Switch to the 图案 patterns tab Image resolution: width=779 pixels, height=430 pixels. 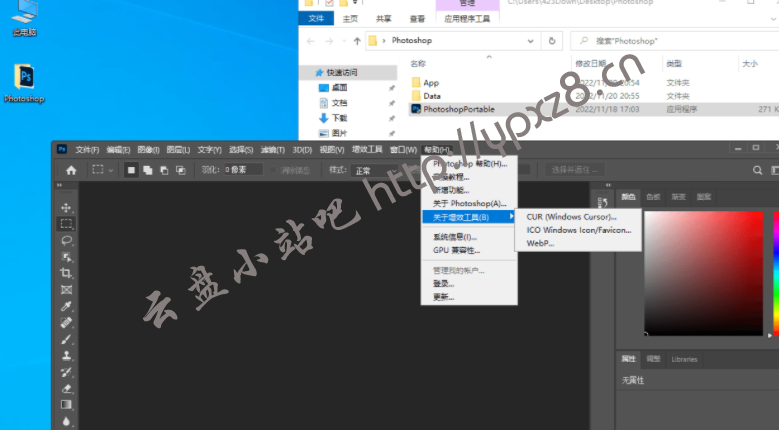[x=703, y=197]
